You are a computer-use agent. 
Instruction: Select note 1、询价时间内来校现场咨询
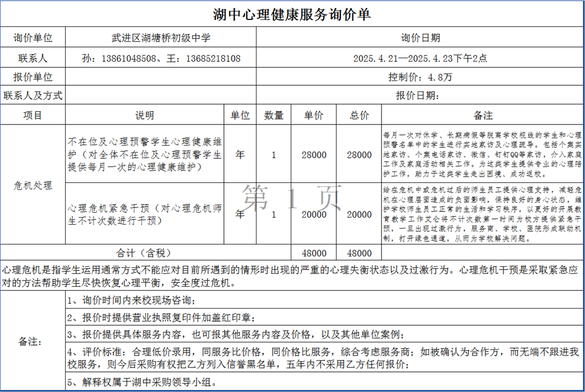coord(324,300)
